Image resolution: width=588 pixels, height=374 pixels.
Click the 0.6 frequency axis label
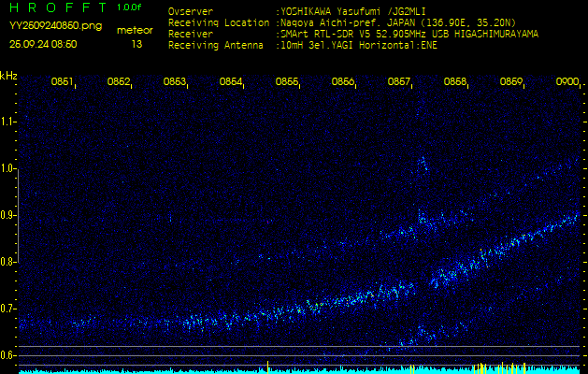8,355
